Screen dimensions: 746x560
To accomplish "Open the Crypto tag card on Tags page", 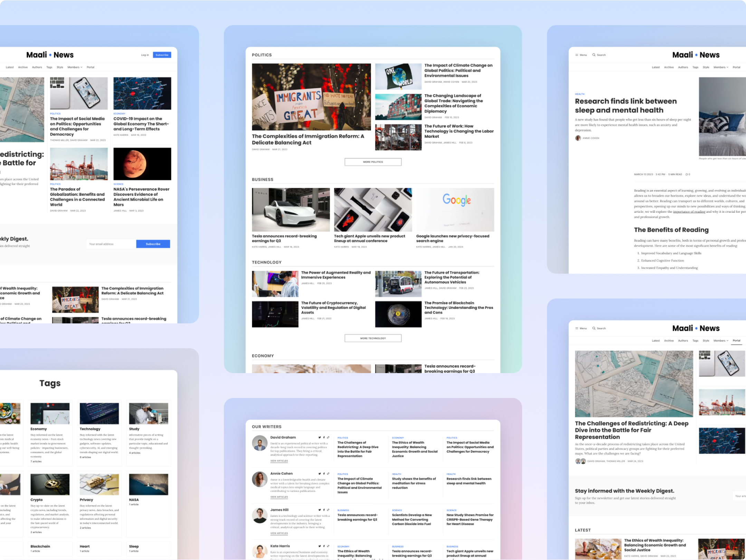I will [x=50, y=504].
